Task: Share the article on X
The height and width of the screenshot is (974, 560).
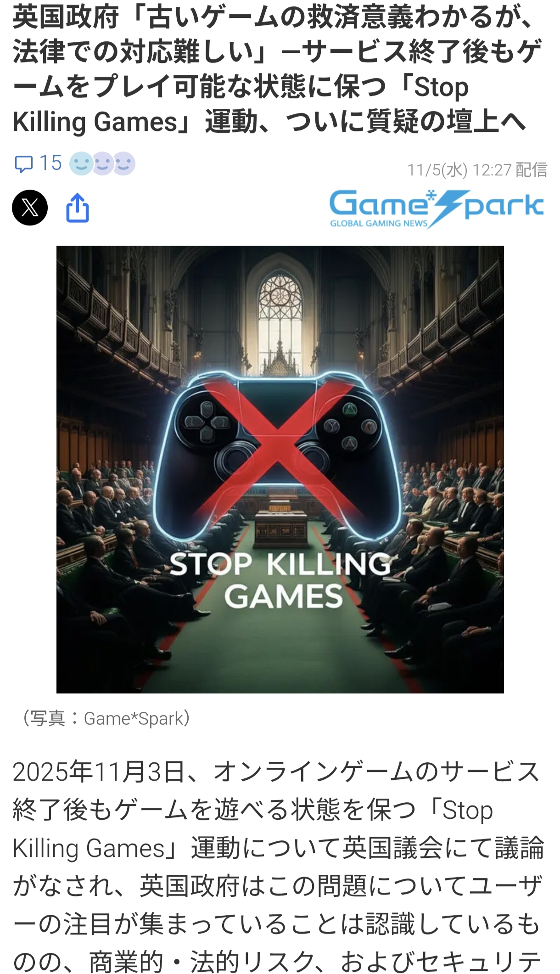Action: (30, 208)
